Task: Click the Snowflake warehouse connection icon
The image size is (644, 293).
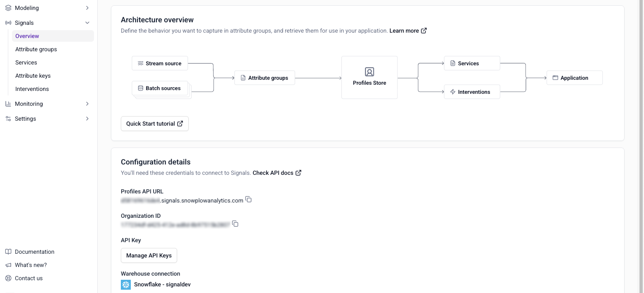Action: [126, 284]
